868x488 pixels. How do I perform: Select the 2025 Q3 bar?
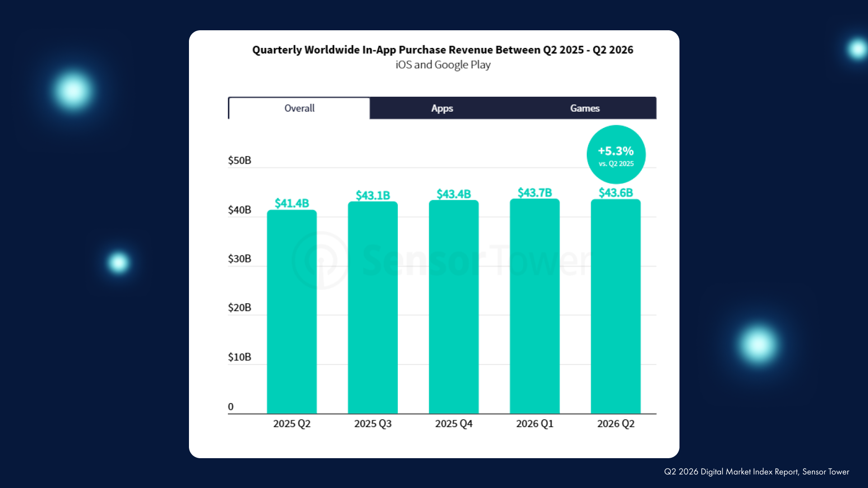(373, 307)
